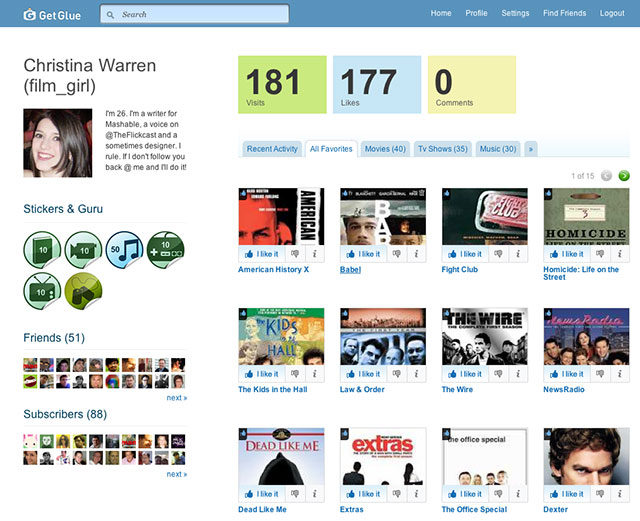This screenshot has width=640, height=521.
Task: Show info for NewsRadio
Action: 620,374
